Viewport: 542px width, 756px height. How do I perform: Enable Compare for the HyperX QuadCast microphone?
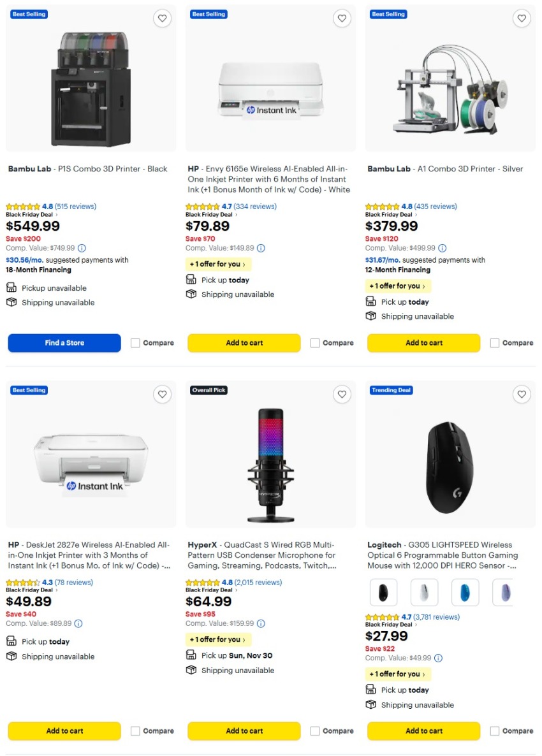(x=314, y=731)
